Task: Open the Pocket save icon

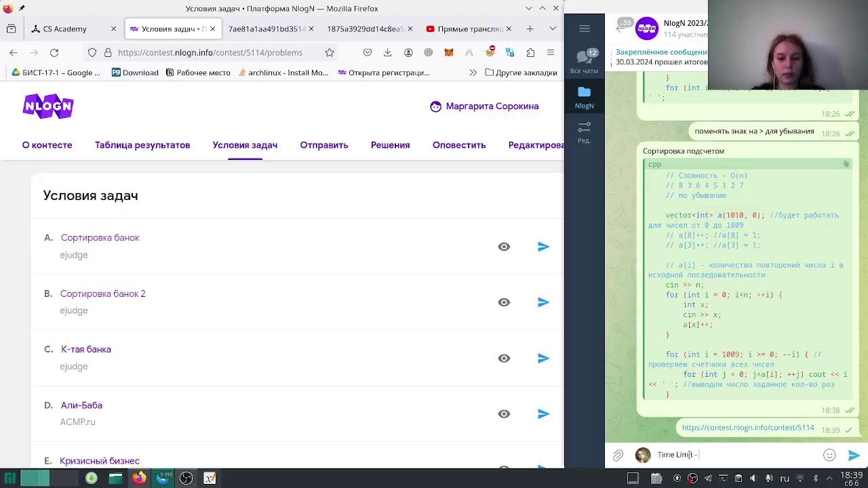Action: [367, 52]
